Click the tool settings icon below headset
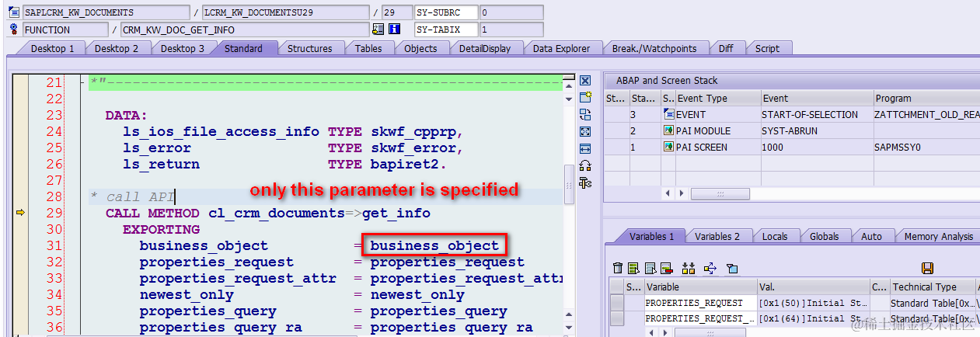The height and width of the screenshot is (337, 980). (x=586, y=182)
